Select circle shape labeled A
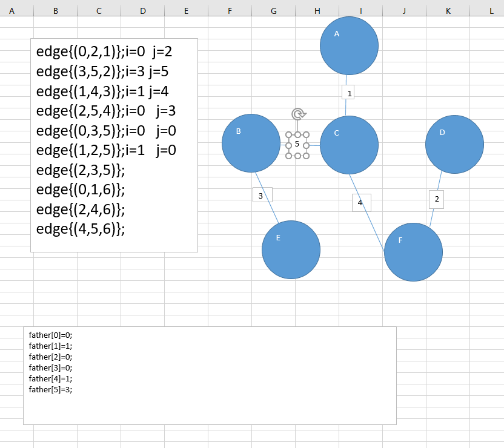504x448 pixels. [349, 45]
